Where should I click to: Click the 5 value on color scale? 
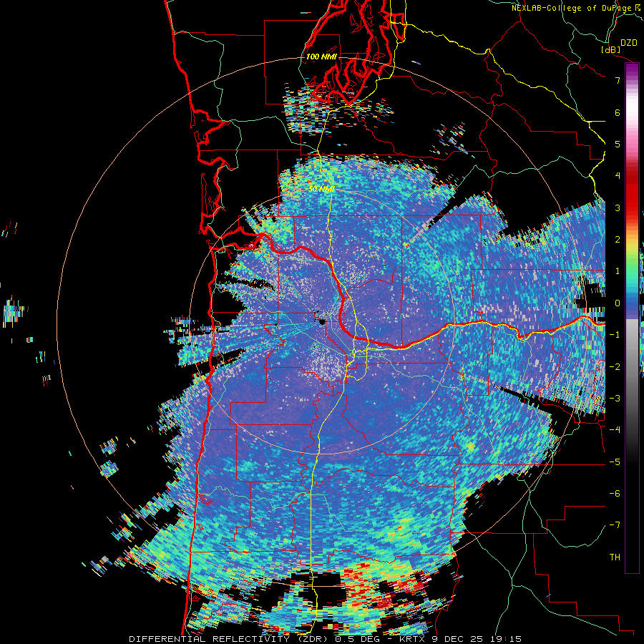click(618, 144)
